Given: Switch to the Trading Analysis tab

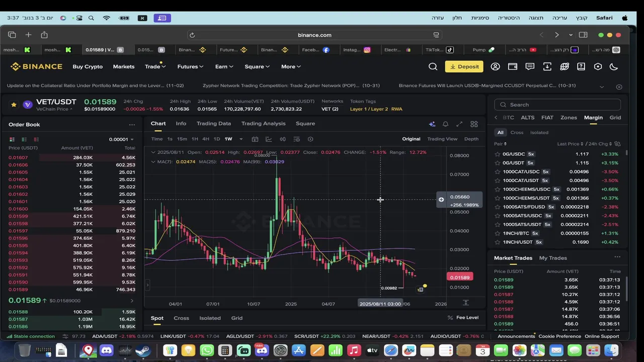Looking at the screenshot, I should tap(263, 124).
